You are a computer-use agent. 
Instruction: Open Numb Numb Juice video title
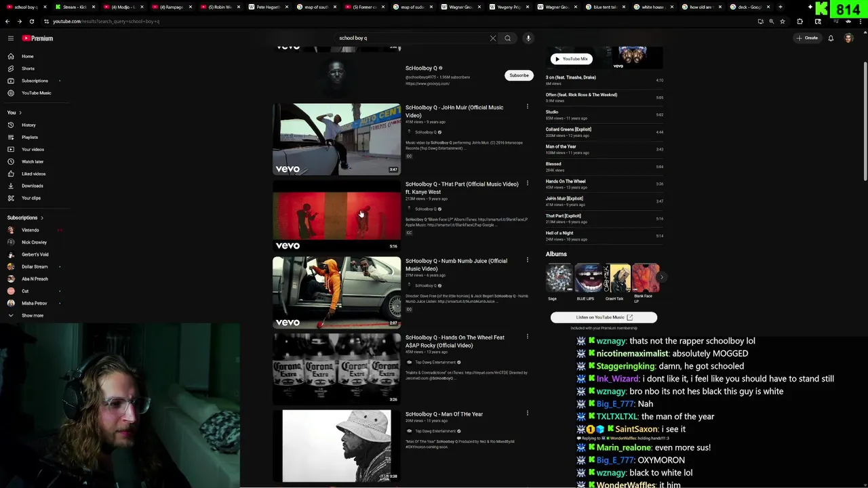pyautogui.click(x=456, y=264)
